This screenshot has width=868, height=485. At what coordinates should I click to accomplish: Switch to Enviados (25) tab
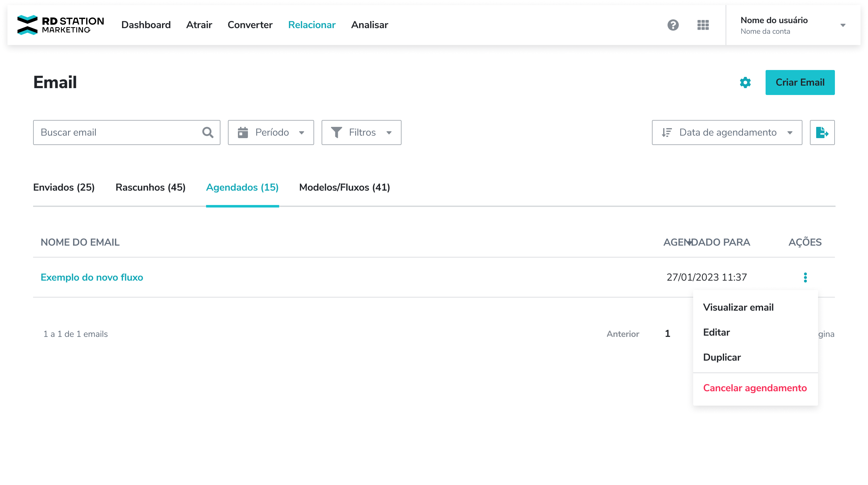pyautogui.click(x=64, y=187)
